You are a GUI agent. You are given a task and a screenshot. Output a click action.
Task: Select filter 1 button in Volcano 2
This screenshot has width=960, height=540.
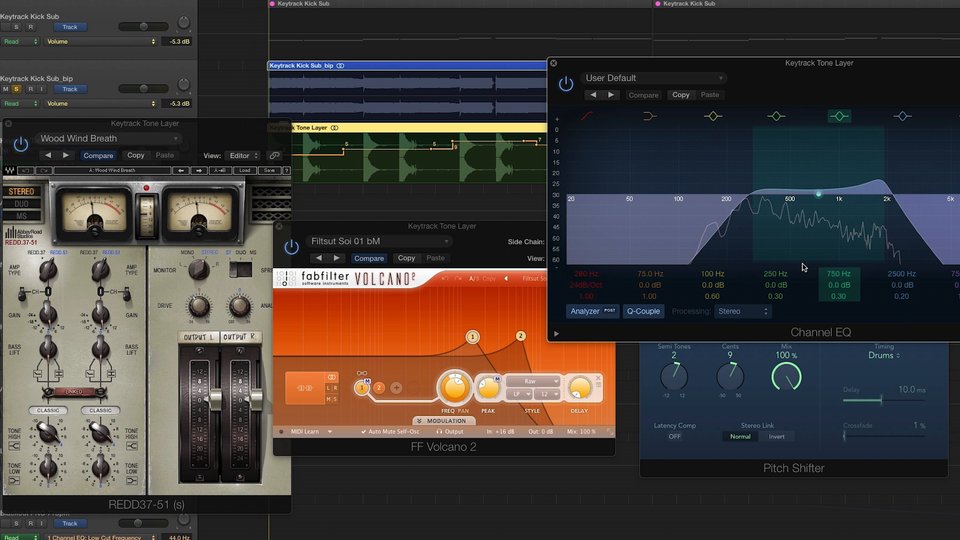coord(362,388)
